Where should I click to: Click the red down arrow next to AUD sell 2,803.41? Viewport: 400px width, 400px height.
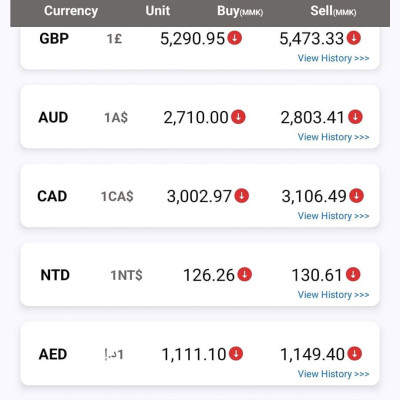pyautogui.click(x=355, y=117)
